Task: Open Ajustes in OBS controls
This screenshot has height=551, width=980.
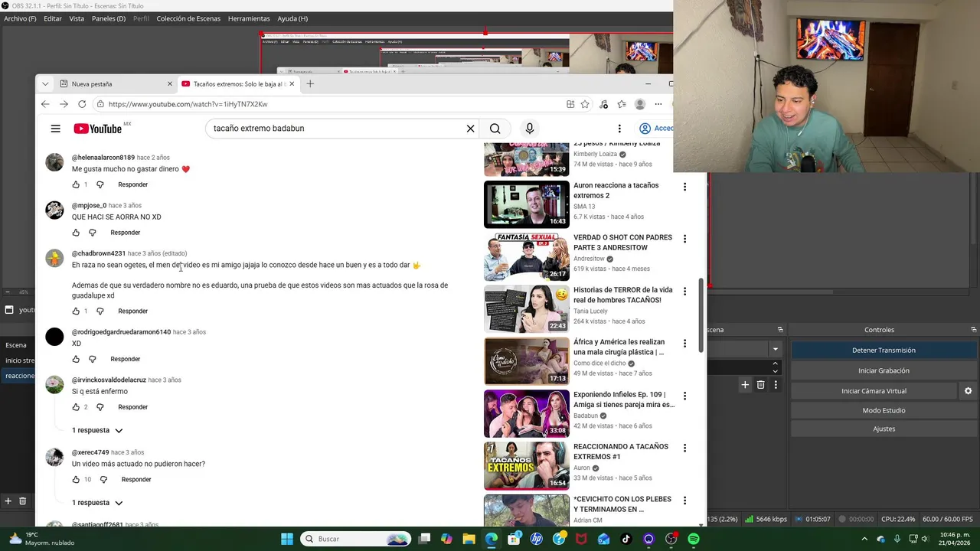Action: [884, 429]
